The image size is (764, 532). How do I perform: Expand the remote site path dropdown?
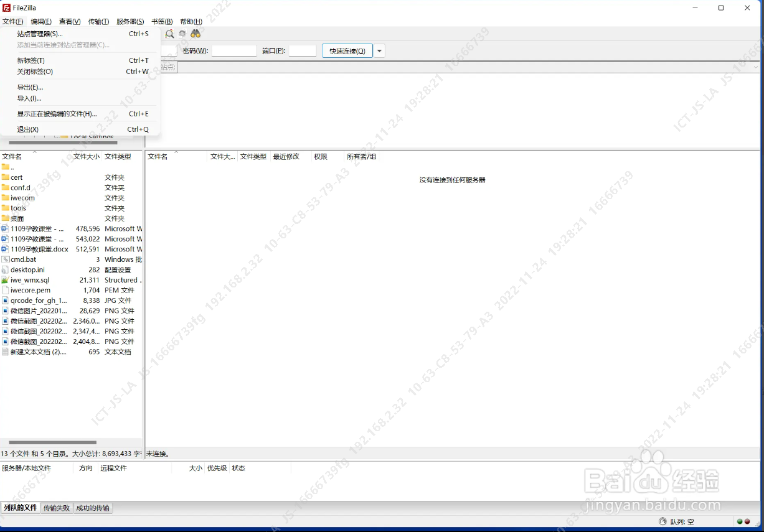click(756, 67)
